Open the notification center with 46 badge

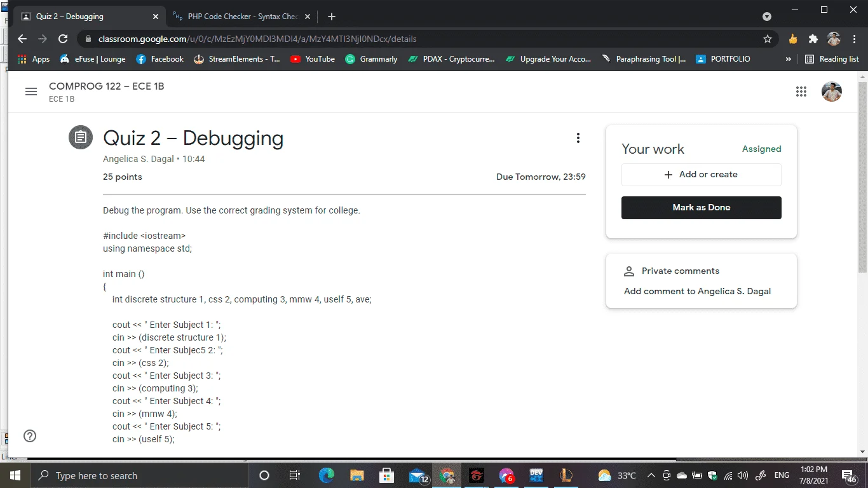(849, 475)
